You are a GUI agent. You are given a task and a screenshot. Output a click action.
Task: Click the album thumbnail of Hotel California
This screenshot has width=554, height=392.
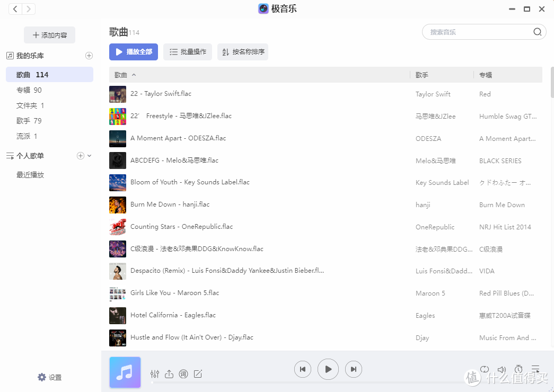click(x=117, y=315)
